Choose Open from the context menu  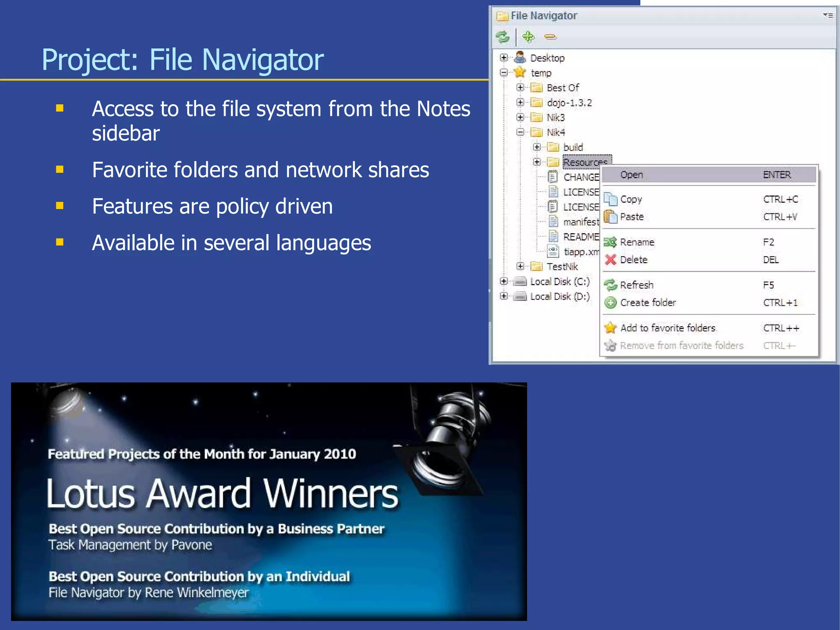pos(709,175)
